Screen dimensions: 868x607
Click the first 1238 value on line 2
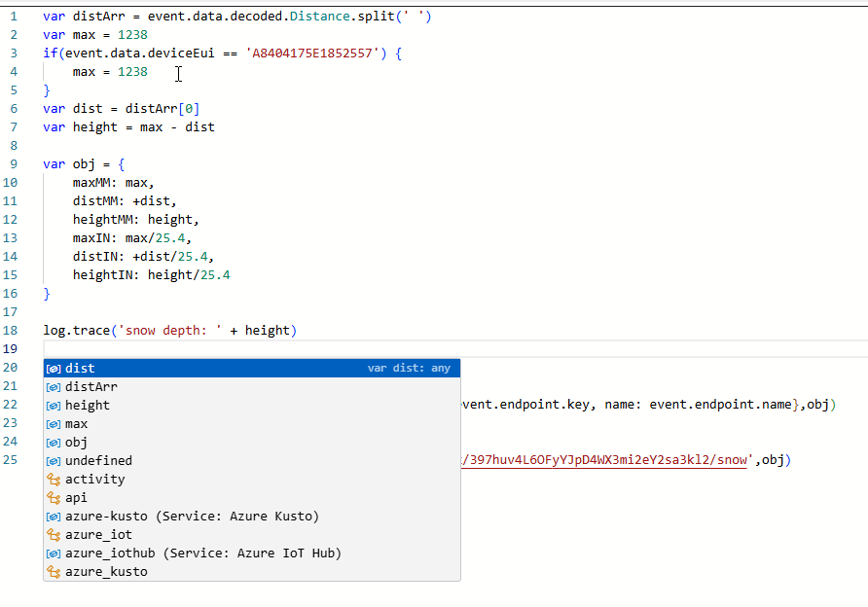point(133,35)
